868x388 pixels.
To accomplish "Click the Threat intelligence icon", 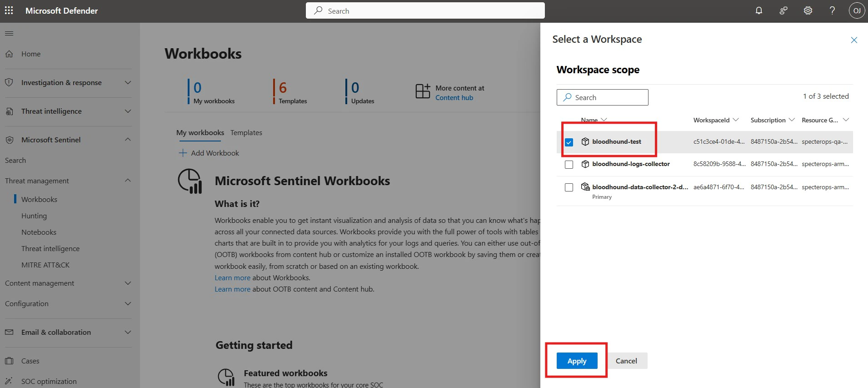I will coord(9,111).
